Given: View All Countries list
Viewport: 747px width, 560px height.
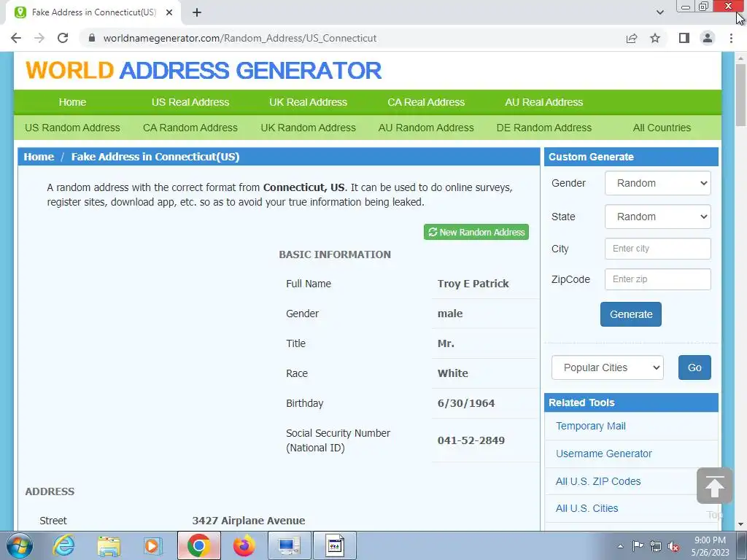Looking at the screenshot, I should click(662, 128).
